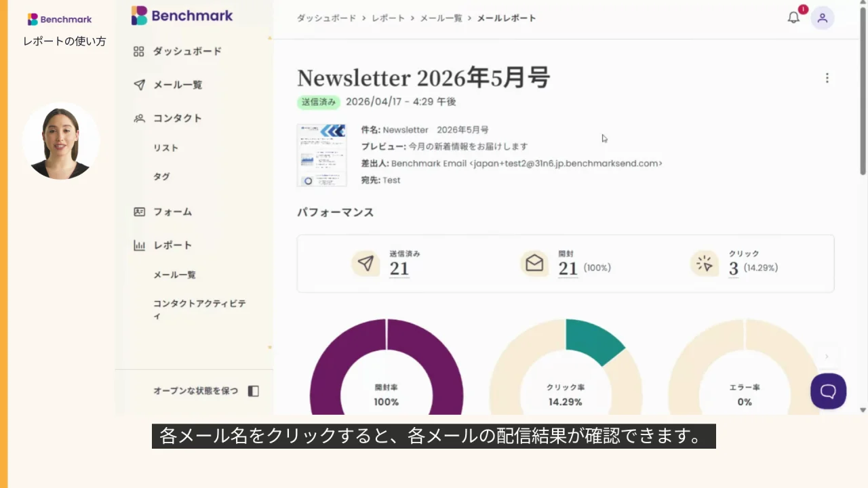
Task: Click レポート in the breadcrumb
Action: 389,18
